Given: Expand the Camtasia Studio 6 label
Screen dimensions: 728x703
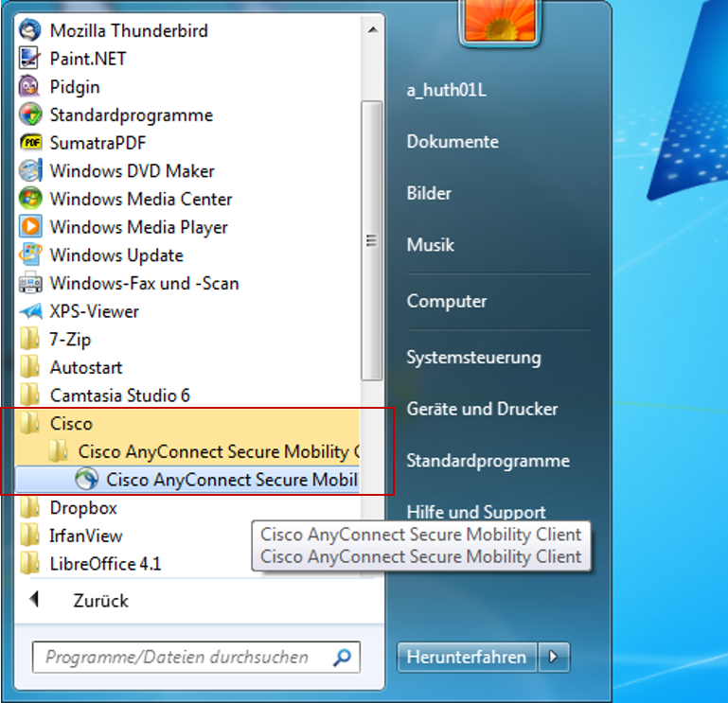Looking at the screenshot, I should 120,395.
